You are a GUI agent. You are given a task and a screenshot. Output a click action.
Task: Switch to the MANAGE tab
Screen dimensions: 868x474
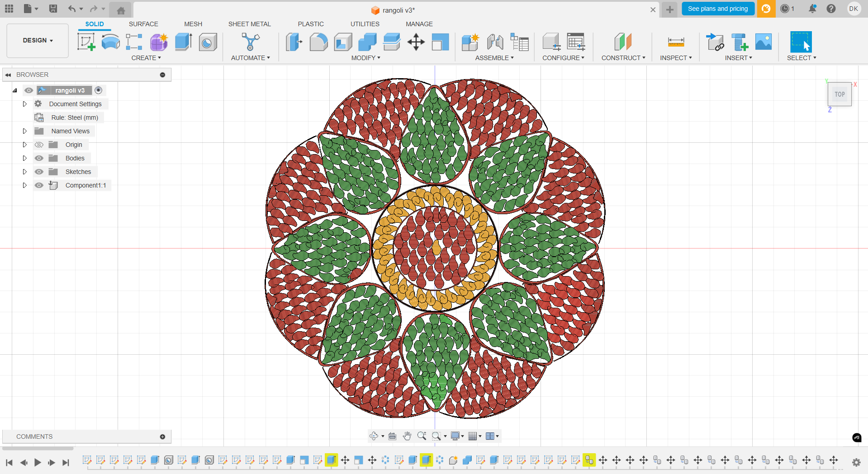[419, 24]
